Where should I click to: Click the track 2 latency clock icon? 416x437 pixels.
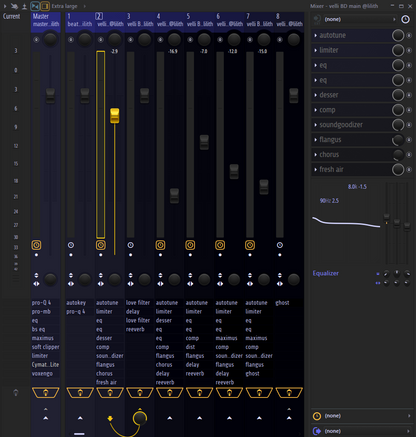coord(101,245)
